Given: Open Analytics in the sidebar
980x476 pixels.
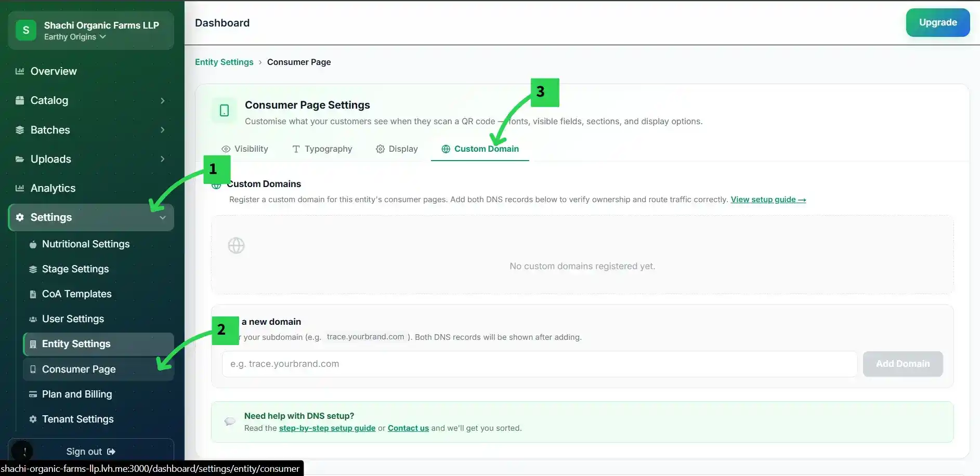Looking at the screenshot, I should point(91,188).
